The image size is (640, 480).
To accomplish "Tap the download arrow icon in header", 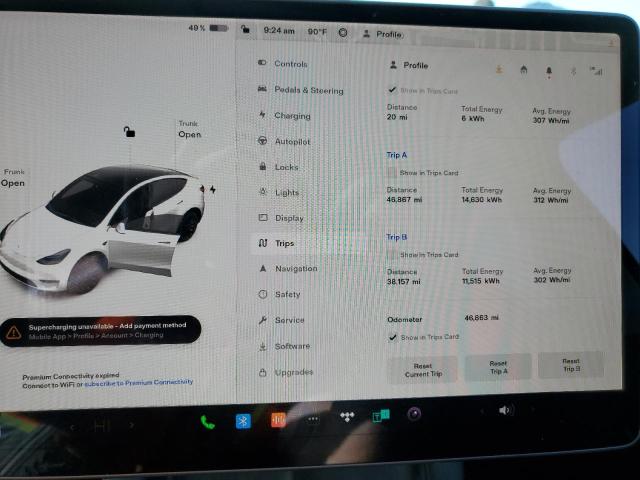I will tap(499, 70).
